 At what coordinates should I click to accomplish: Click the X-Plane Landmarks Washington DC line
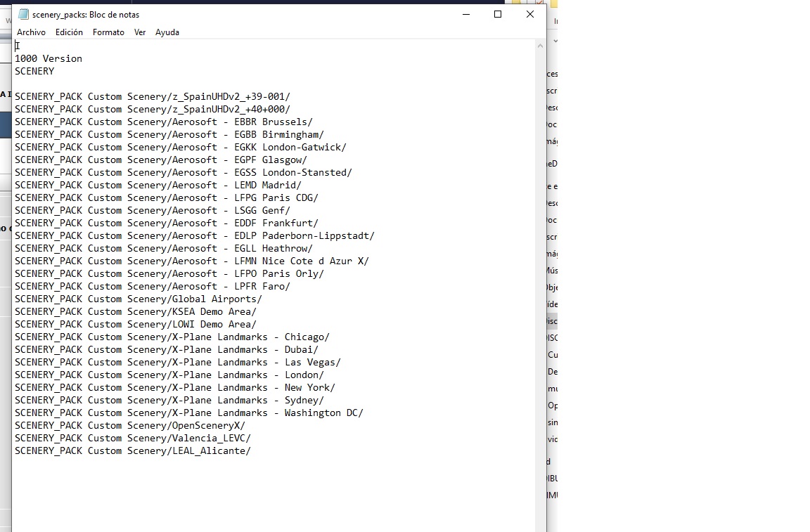click(189, 413)
